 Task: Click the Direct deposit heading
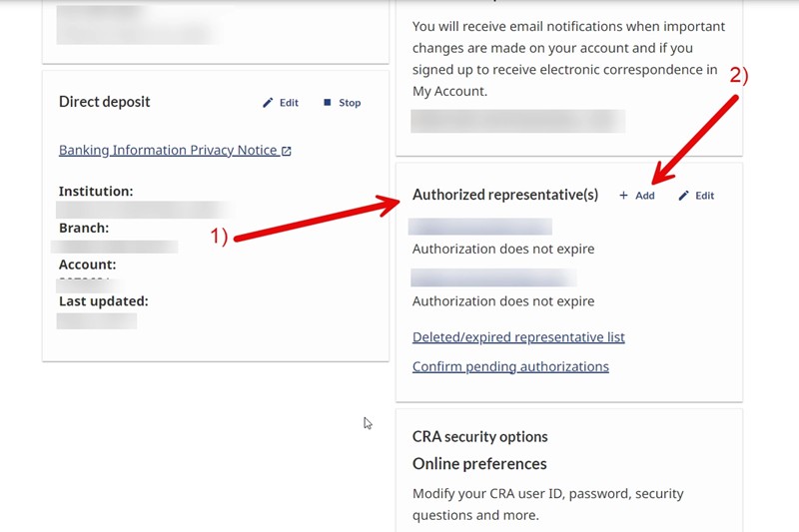click(x=105, y=102)
